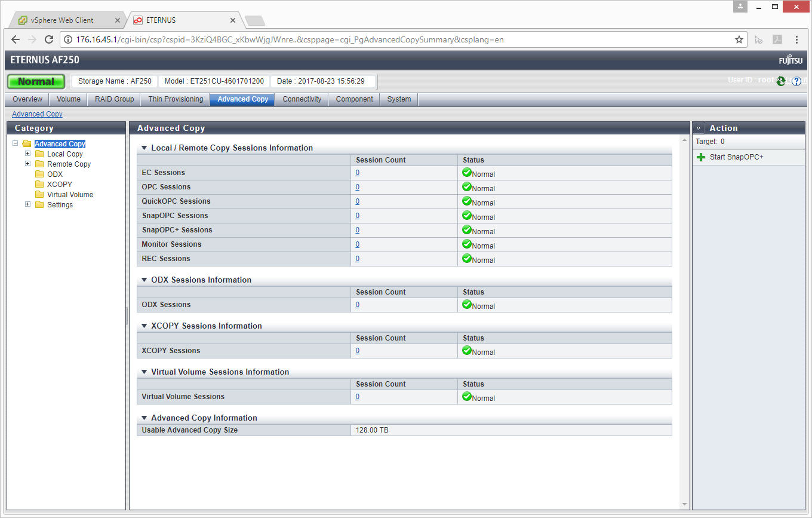Select ODX in the Category tree
The height and width of the screenshot is (518, 812).
click(55, 174)
